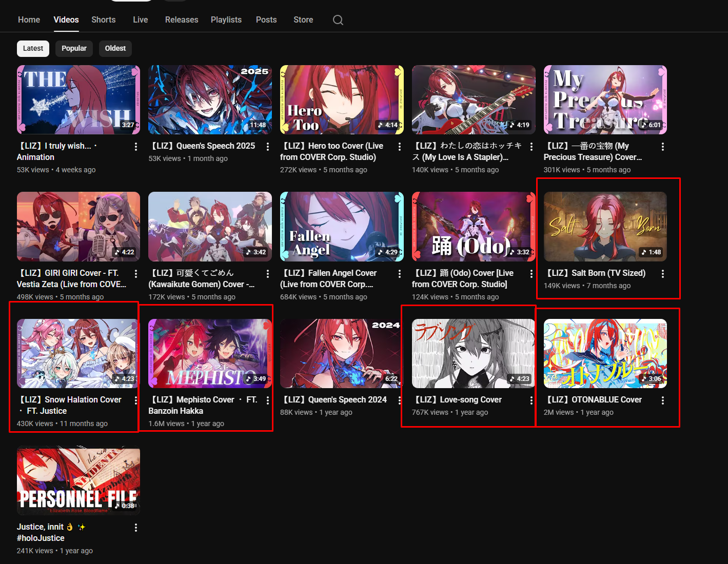This screenshot has width=728, height=564.
Task: View the Posts tab
Action: tap(266, 19)
